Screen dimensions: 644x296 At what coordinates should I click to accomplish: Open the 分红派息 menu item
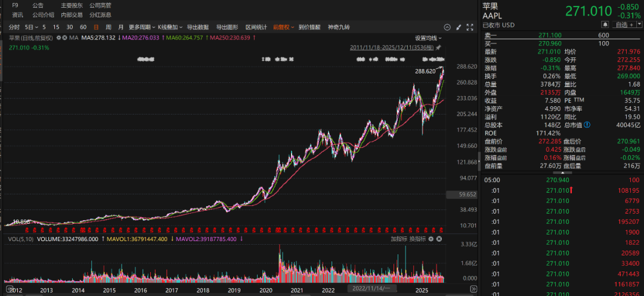point(100,14)
